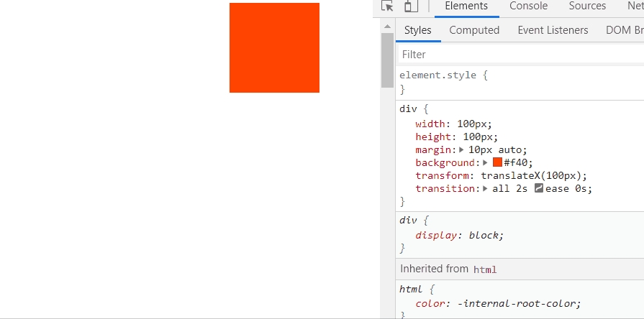Expand the margin shorthand triangle
This screenshot has height=319, width=644.
462,150
